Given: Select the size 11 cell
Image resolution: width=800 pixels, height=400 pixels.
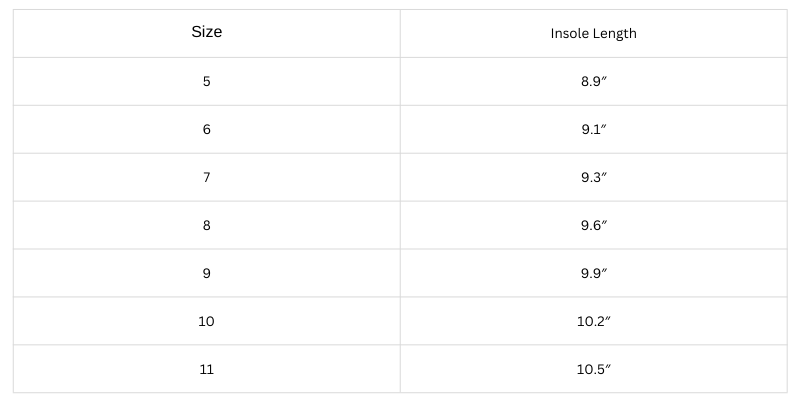Looking at the screenshot, I should [x=207, y=369].
